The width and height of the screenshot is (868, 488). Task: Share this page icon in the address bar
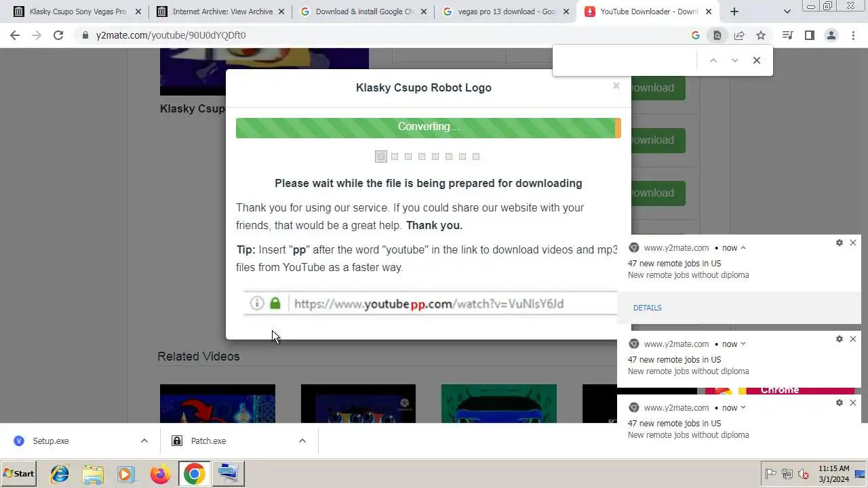(x=739, y=35)
